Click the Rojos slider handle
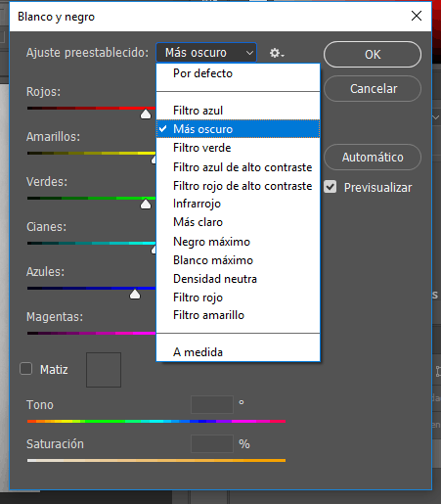Viewport: 441px width, 504px height. pyautogui.click(x=146, y=115)
